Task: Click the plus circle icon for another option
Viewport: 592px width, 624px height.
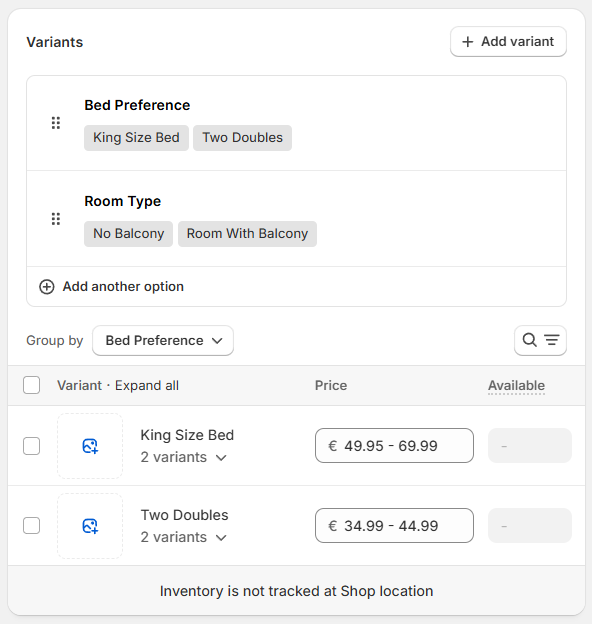Action: [x=47, y=287]
